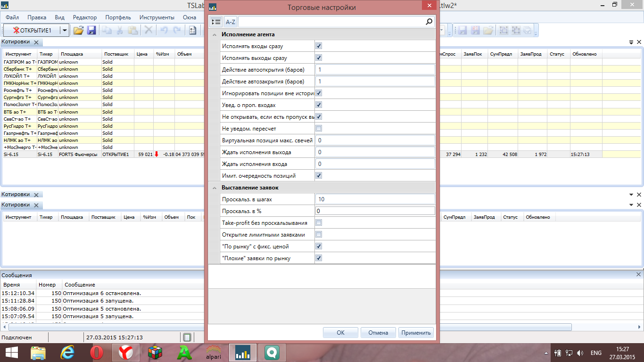The height and width of the screenshot is (362, 644).
Task: Open Alpari app from the taskbar
Action: pos(214,353)
